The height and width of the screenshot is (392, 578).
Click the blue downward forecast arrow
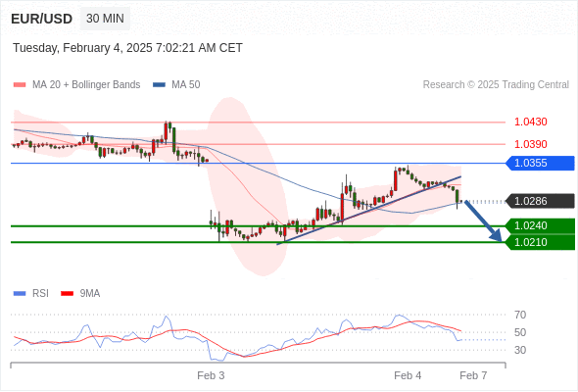click(x=483, y=220)
